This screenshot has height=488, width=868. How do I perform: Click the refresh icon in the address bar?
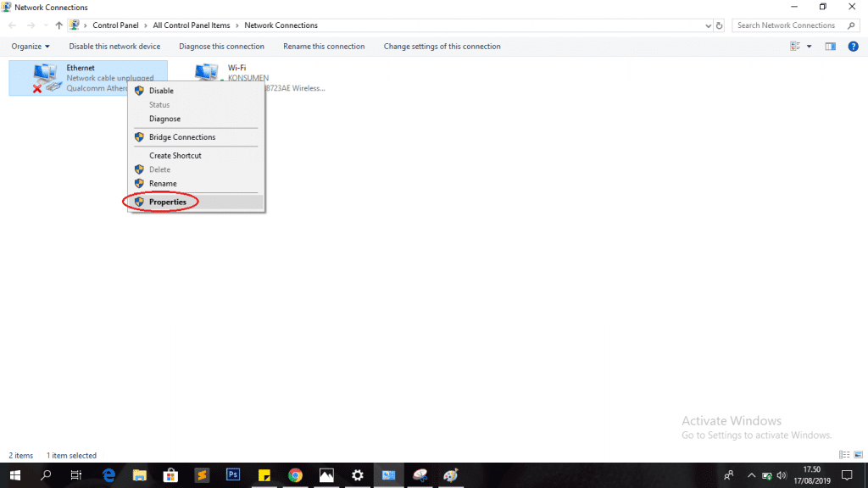721,25
